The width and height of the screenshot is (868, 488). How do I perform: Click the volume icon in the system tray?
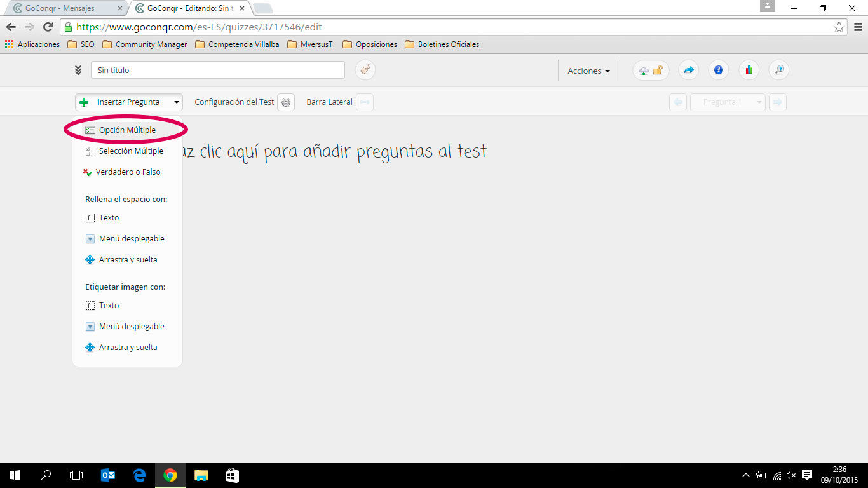pyautogui.click(x=791, y=475)
